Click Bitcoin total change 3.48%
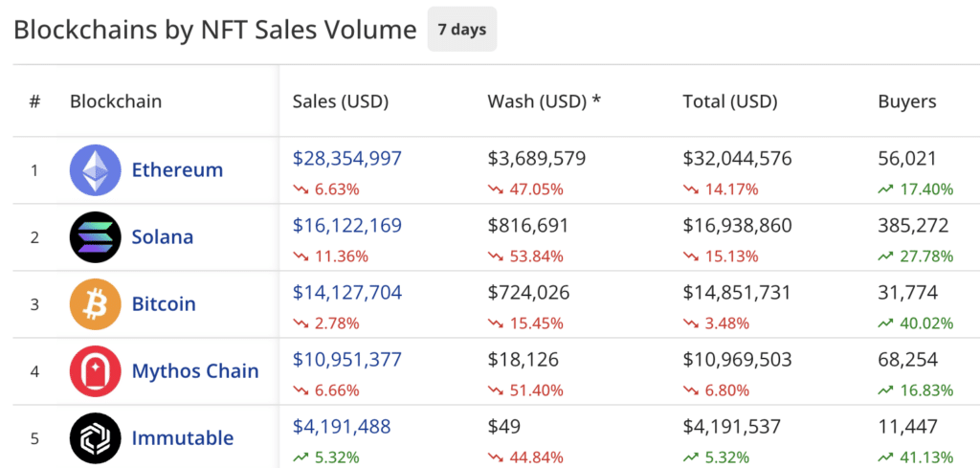This screenshot has height=468, width=980. [x=716, y=323]
